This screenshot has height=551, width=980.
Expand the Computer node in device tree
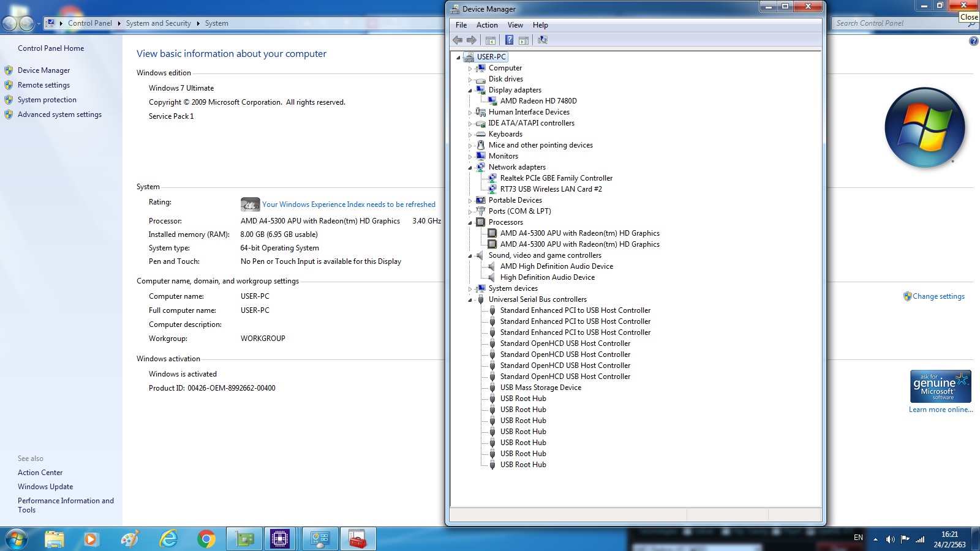(x=470, y=69)
